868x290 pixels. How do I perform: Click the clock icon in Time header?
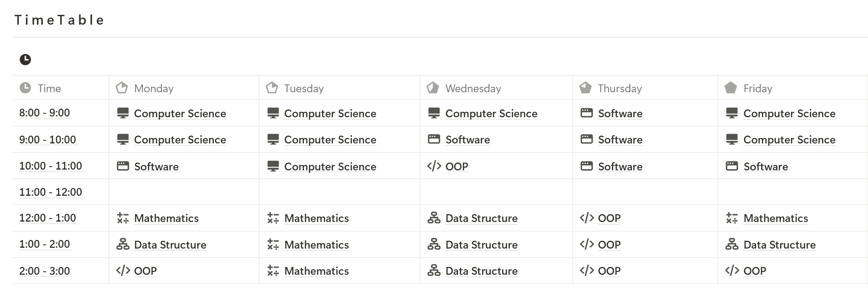click(x=25, y=88)
